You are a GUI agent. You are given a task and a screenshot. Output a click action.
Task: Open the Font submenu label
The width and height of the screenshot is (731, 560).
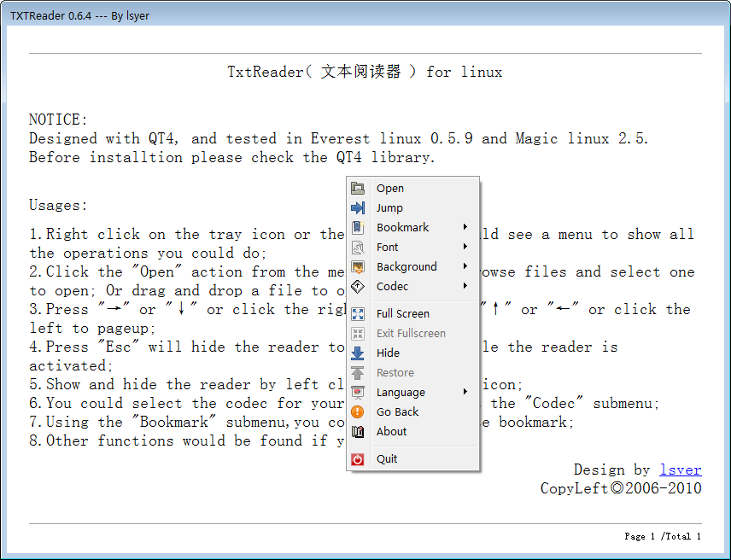point(388,247)
